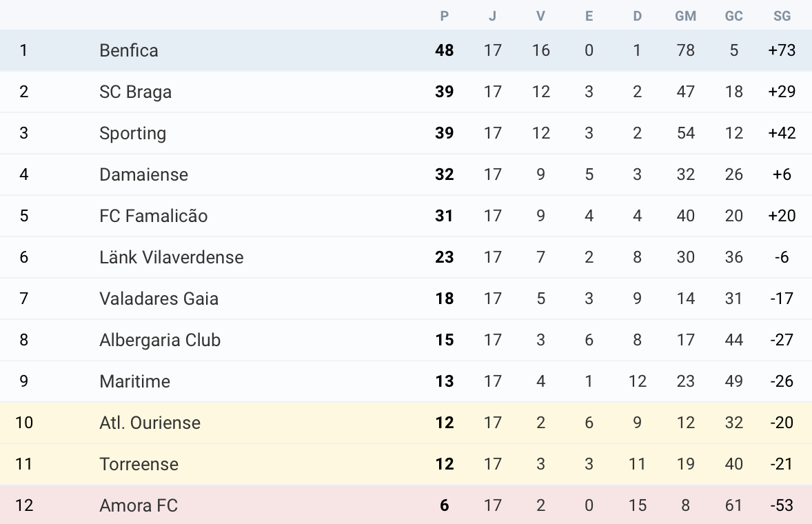Sort by D losses column header
Screen dimensions: 812x524
637,16
